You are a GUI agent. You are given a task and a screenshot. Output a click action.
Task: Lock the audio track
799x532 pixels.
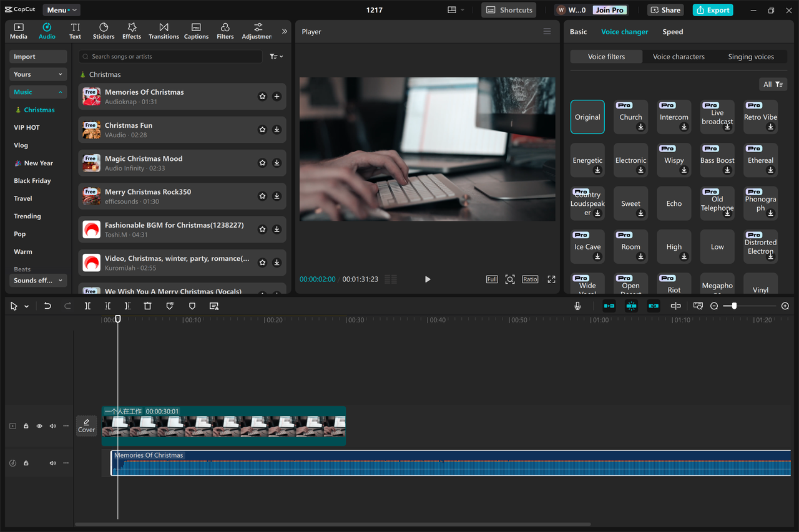click(26, 462)
